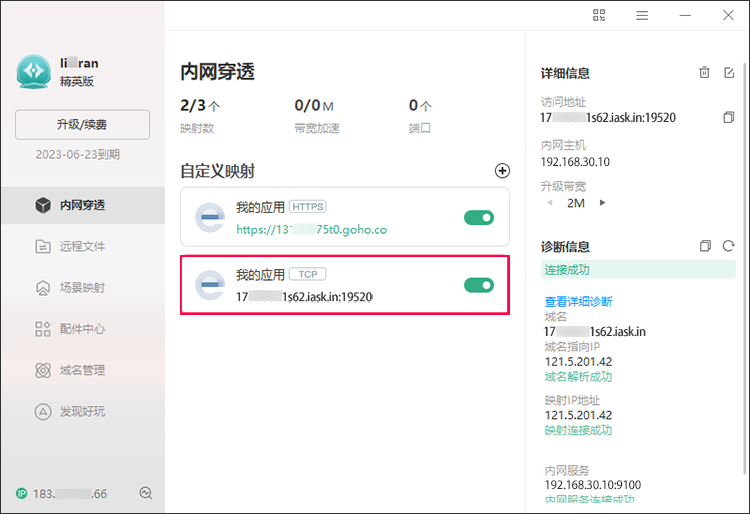
Task: Open 配件中心 in the sidebar
Action: click(83, 329)
